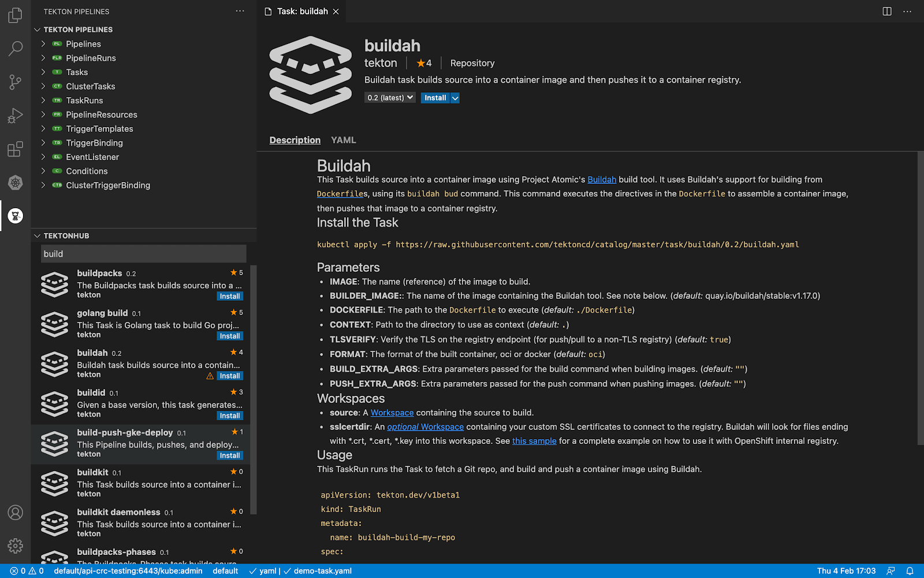Viewport: 924px width, 578px height.
Task: Click golang build task icon
Action: (x=55, y=324)
